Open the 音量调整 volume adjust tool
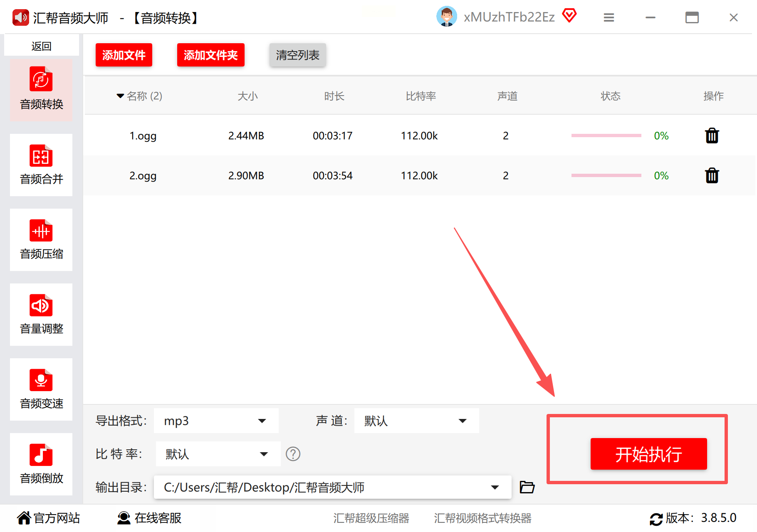Viewport: 757px width, 532px height. (41, 315)
